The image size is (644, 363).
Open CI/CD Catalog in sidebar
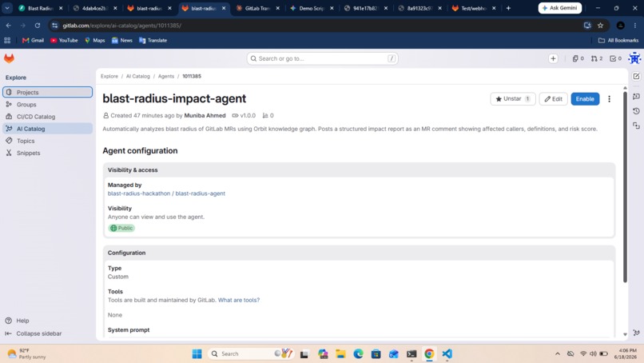pos(48,117)
